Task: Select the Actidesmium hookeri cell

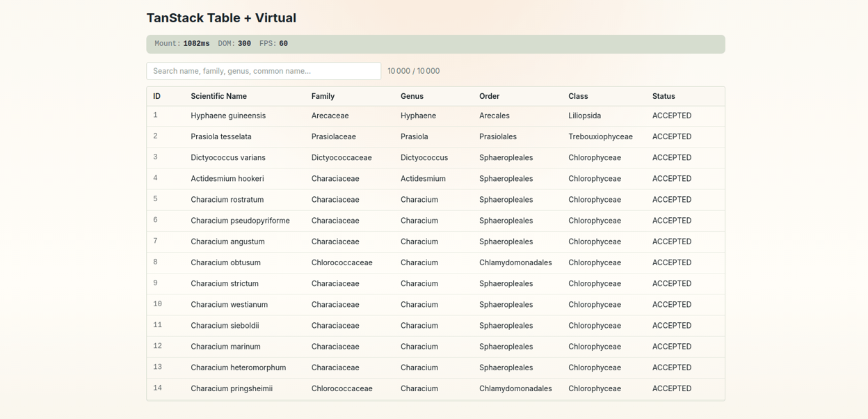Action: pyautogui.click(x=227, y=178)
